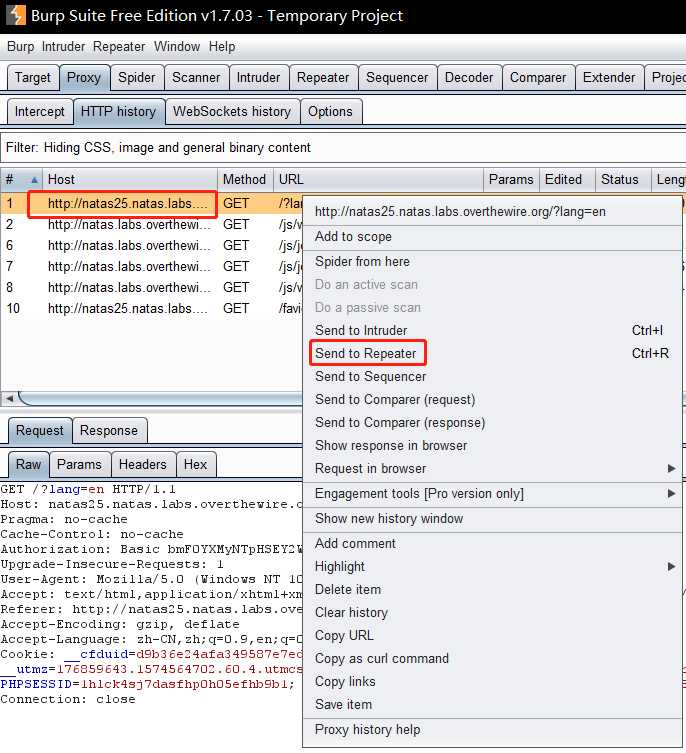Open the WebSockets history sub-tab
686x753 pixels.
pos(232,111)
